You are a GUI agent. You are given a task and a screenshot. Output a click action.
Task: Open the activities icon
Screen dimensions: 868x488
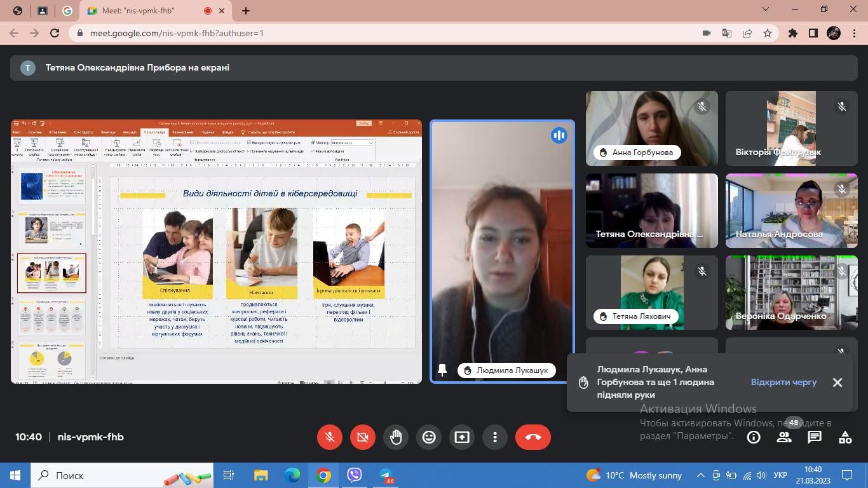coord(845,437)
